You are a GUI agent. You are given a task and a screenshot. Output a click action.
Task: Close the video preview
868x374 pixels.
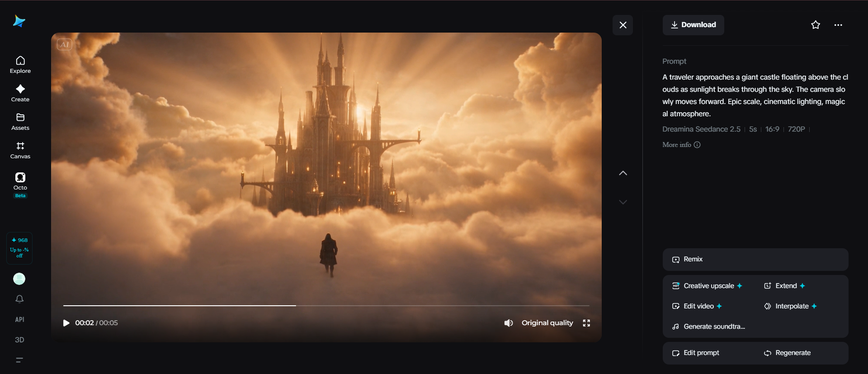(x=623, y=25)
